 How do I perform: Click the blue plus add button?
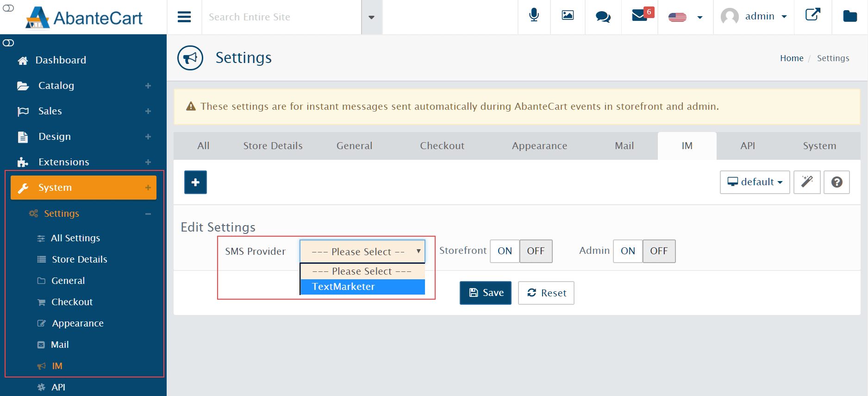coord(195,182)
